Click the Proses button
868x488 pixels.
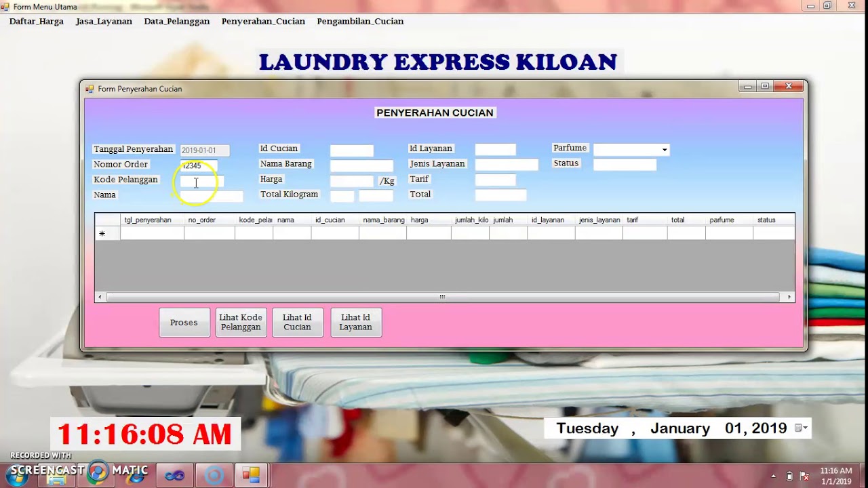pyautogui.click(x=184, y=323)
